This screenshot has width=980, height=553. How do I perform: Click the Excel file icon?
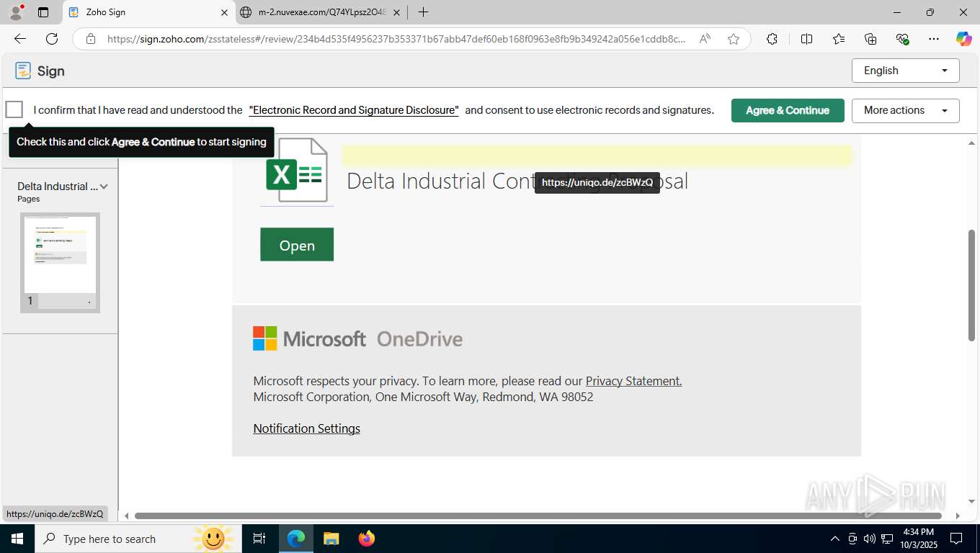point(296,171)
